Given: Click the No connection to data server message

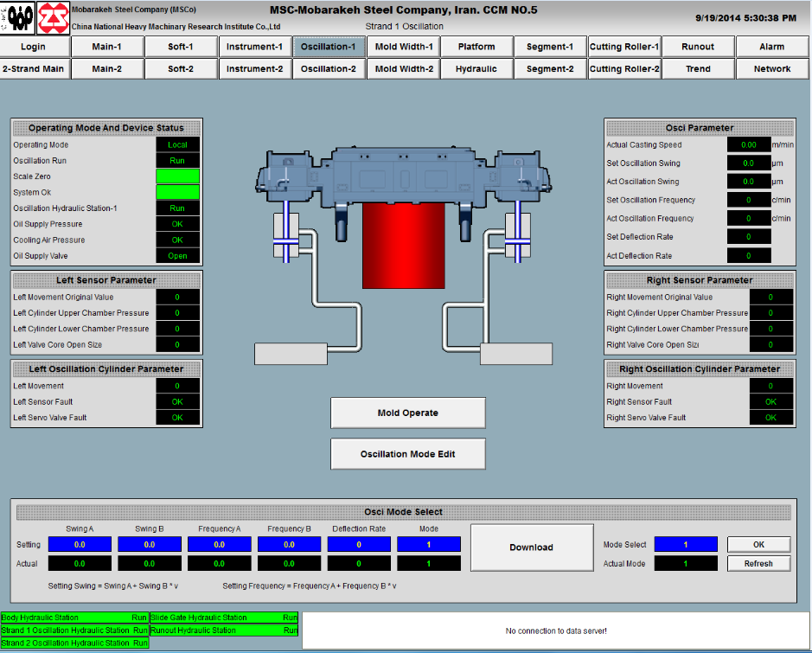Looking at the screenshot, I should [556, 631].
